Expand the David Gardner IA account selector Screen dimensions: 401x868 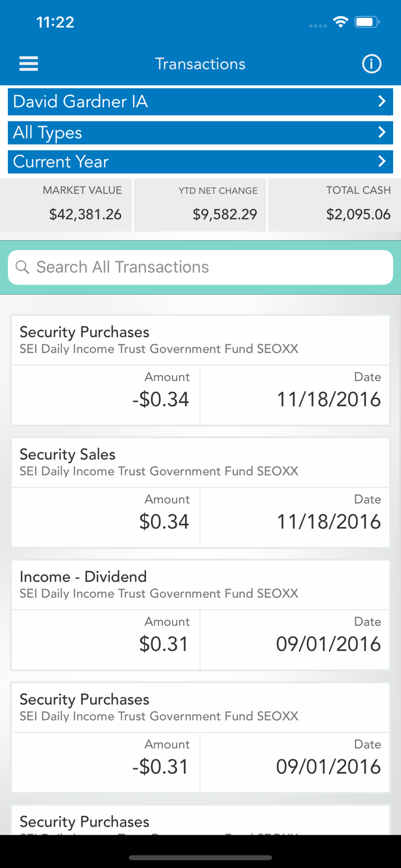pos(189,101)
